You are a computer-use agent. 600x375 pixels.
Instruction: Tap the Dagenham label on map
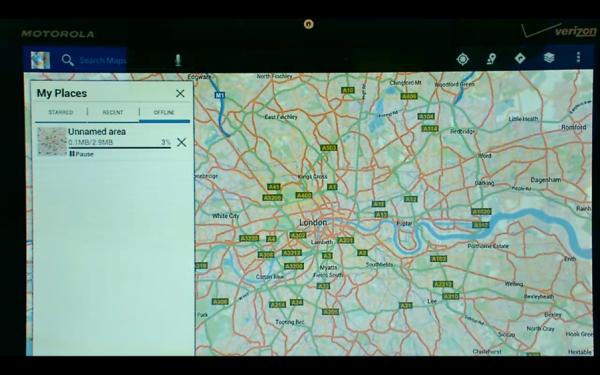pos(546,179)
